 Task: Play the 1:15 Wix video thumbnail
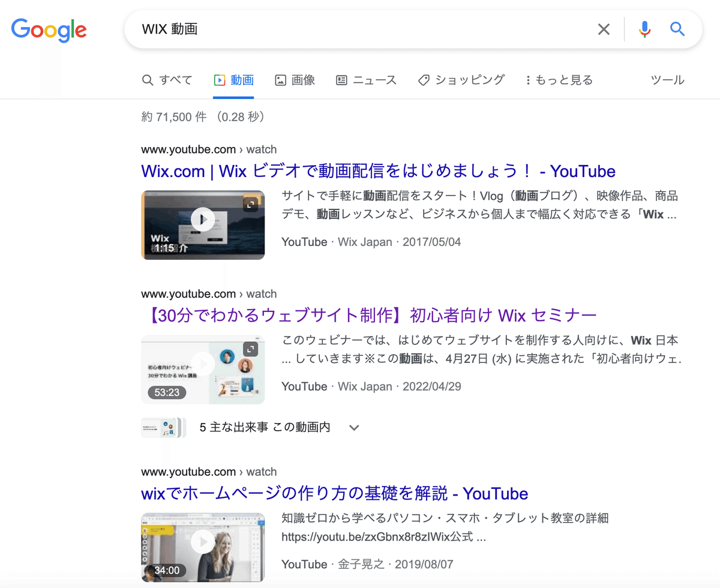[203, 225]
